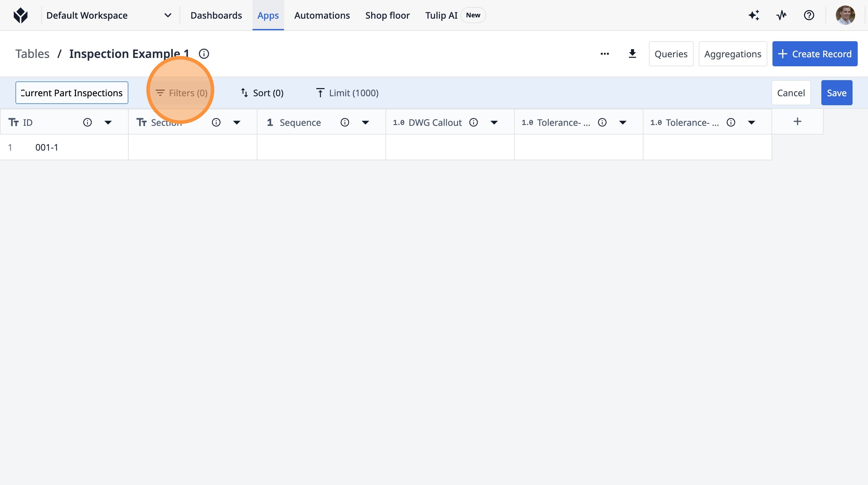This screenshot has height=485, width=868.
Task: Click the download table icon
Action: (x=632, y=54)
